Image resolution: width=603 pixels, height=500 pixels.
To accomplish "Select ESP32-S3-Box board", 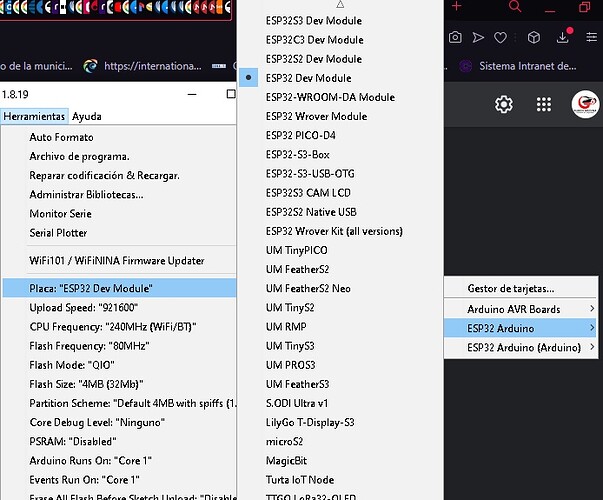I will point(341,155).
